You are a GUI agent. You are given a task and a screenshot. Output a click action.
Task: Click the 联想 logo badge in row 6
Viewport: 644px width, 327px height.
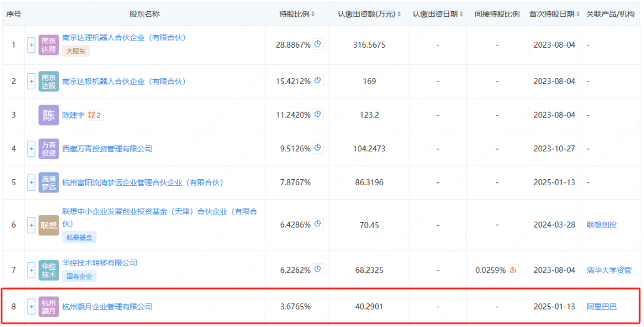[49, 225]
